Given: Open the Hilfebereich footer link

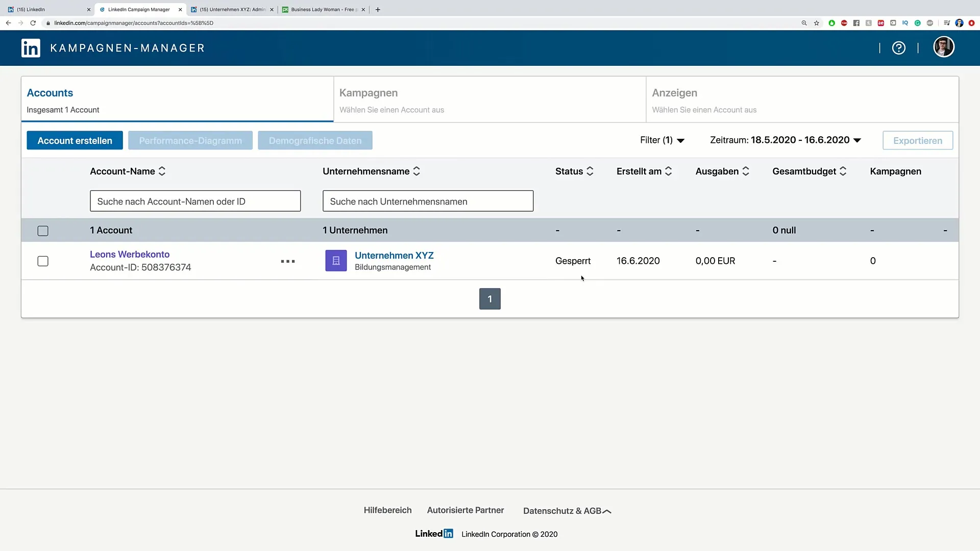Looking at the screenshot, I should point(387,510).
